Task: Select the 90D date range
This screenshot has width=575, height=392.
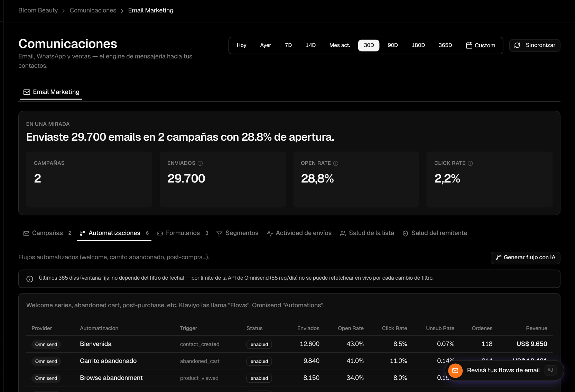Action: [x=393, y=45]
